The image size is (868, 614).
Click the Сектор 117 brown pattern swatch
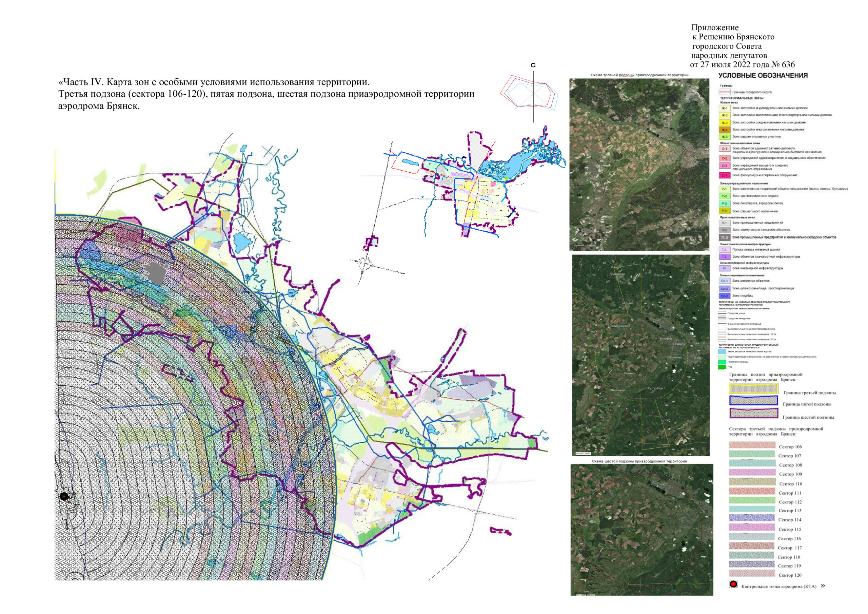752,546
